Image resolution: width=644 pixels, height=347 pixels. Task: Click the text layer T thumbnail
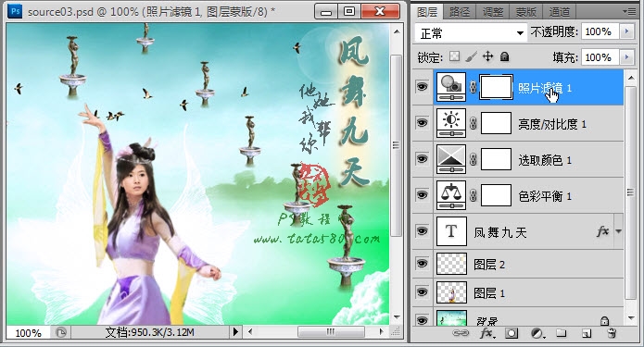pos(451,231)
